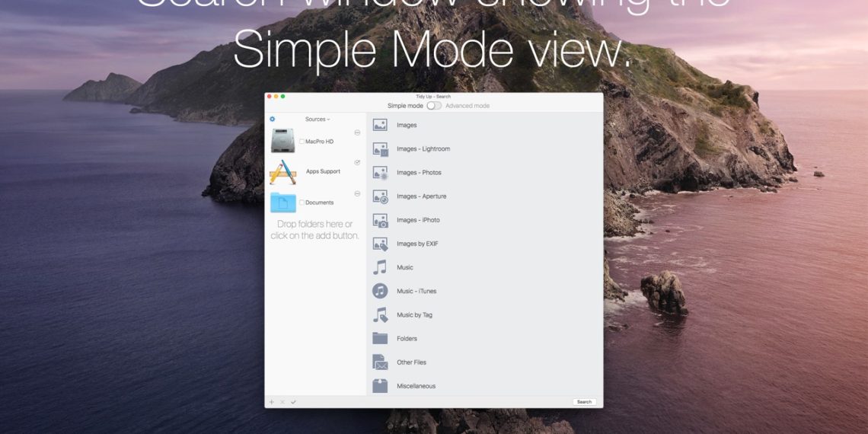Image resolution: width=868 pixels, height=434 pixels.
Task: Select the Folders list item
Action: [407, 339]
